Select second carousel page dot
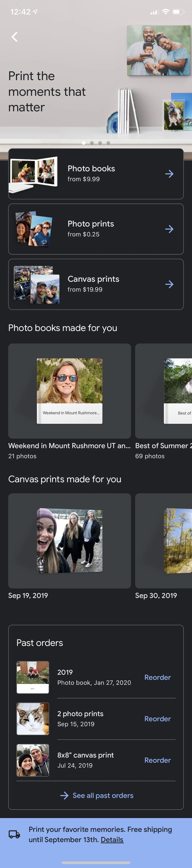 click(x=92, y=143)
